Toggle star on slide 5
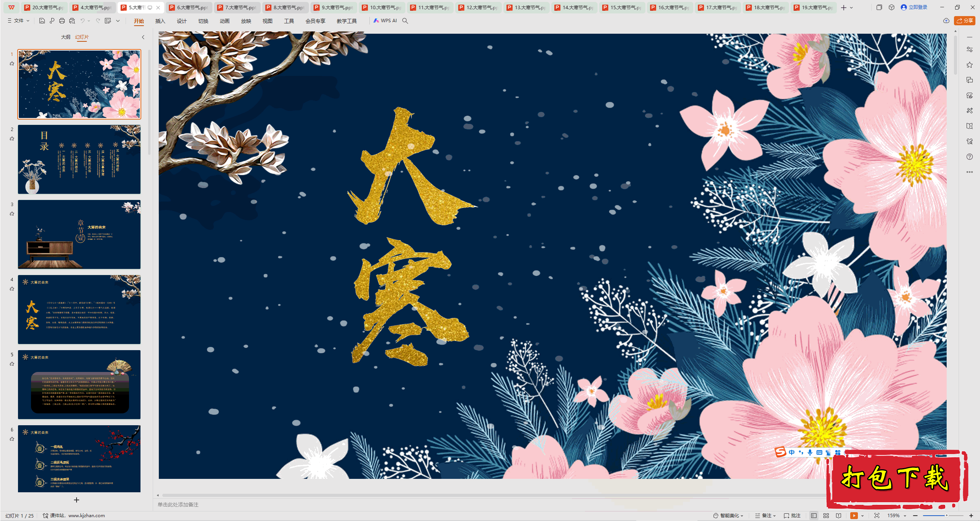Viewport: 980px width, 521px height. (12, 364)
